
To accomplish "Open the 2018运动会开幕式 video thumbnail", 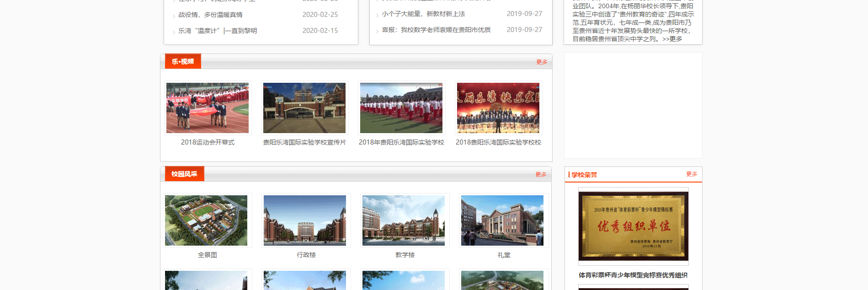I will click(208, 108).
